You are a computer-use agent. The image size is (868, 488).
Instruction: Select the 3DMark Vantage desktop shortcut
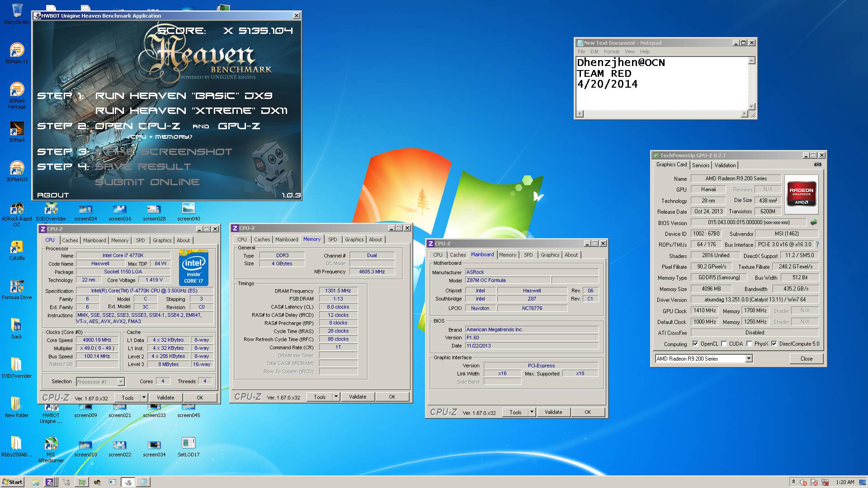click(17, 95)
